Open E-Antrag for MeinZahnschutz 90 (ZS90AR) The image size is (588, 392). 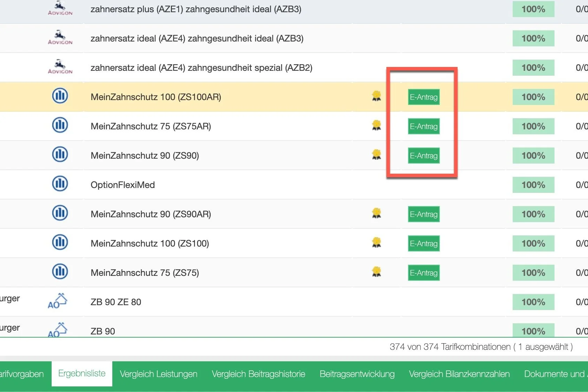[424, 214]
